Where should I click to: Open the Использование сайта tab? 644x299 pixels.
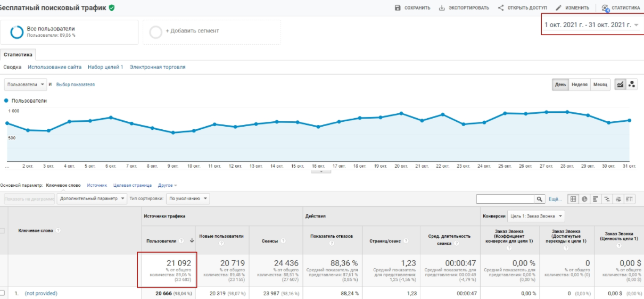pyautogui.click(x=55, y=67)
